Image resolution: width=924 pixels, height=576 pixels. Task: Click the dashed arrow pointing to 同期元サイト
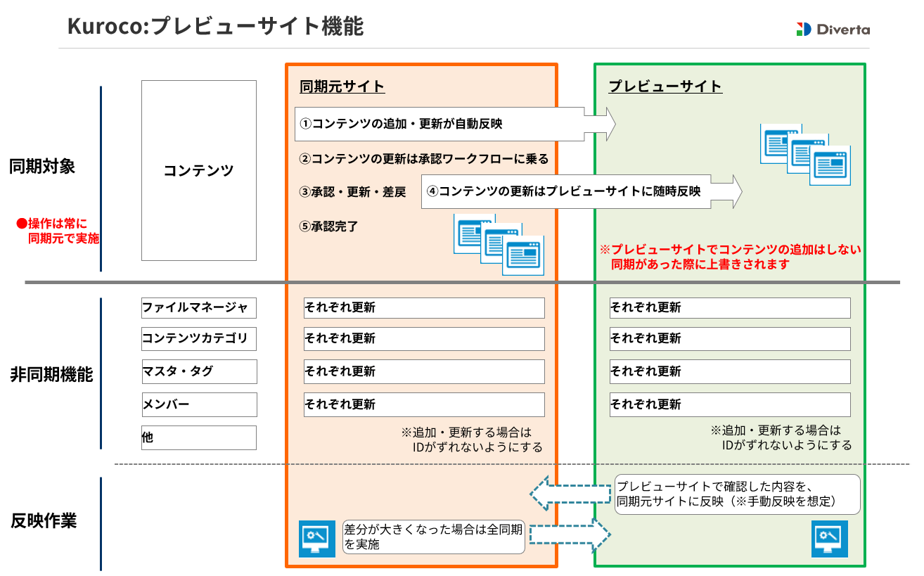(570, 494)
